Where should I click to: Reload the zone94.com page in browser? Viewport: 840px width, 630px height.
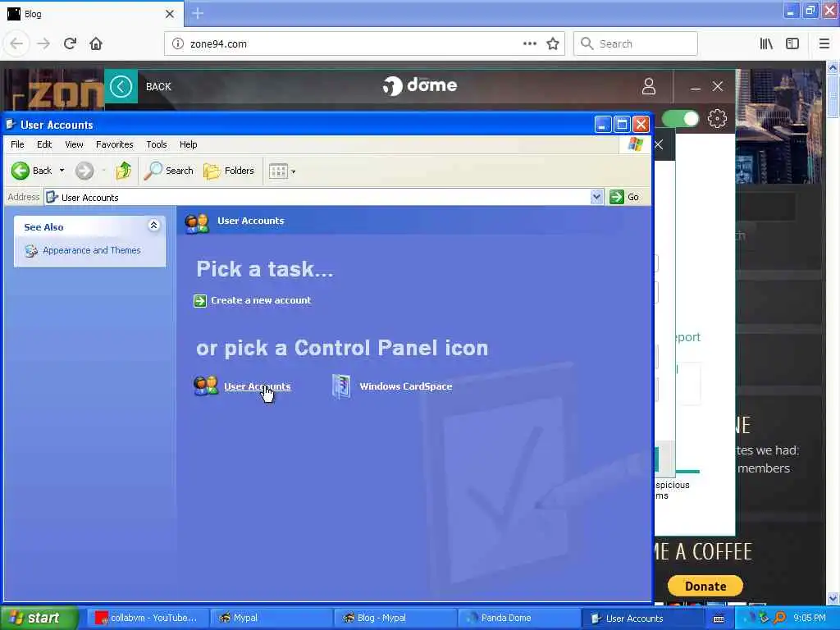pos(70,43)
